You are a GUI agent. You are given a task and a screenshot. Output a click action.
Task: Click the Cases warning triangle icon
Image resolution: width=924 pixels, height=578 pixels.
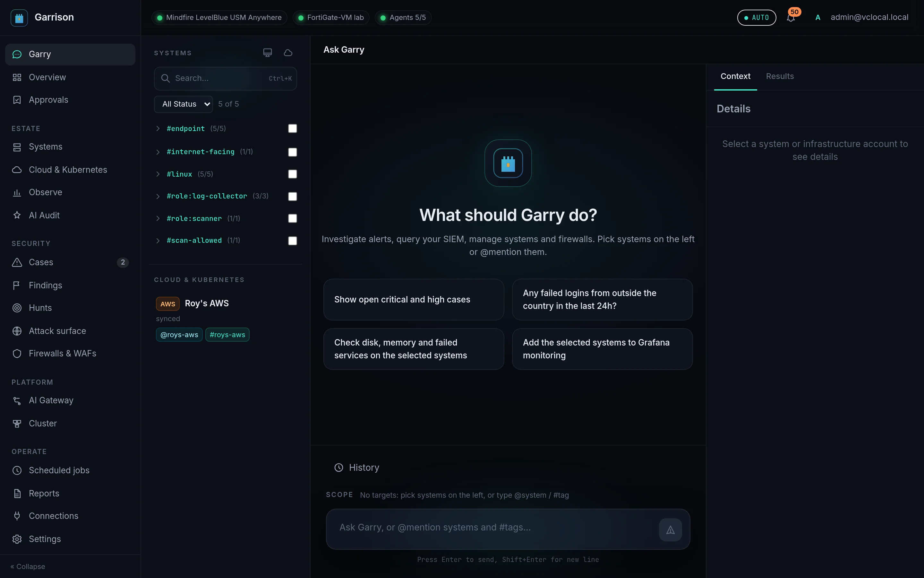[x=17, y=262]
